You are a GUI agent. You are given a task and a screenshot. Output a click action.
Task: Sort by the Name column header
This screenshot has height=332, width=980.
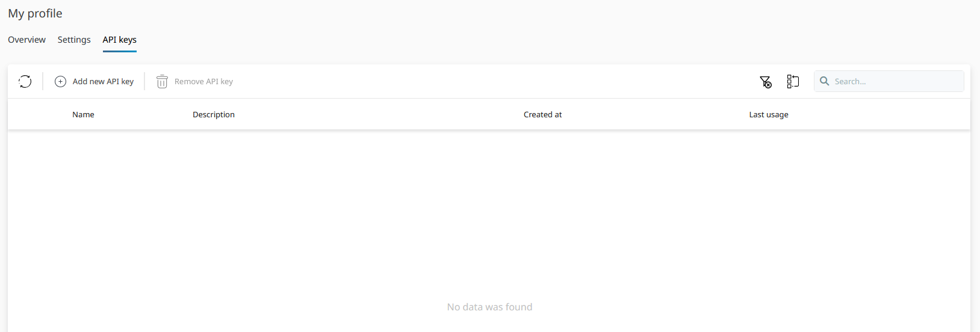[x=83, y=114]
